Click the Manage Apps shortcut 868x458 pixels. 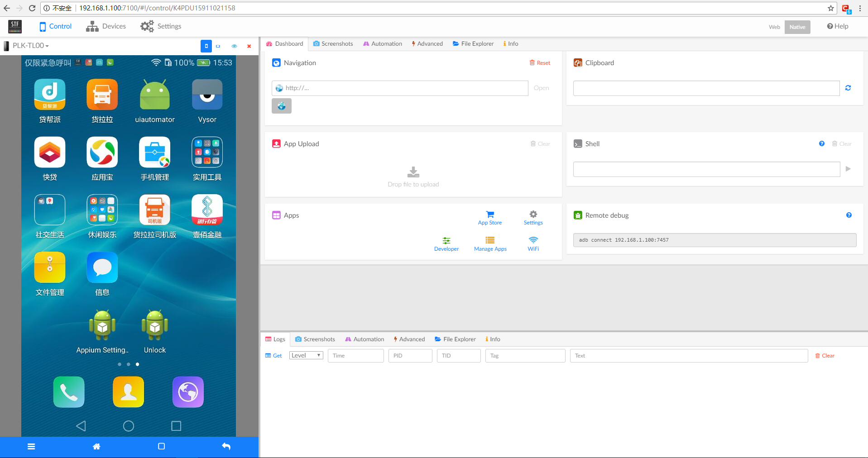[x=490, y=244]
